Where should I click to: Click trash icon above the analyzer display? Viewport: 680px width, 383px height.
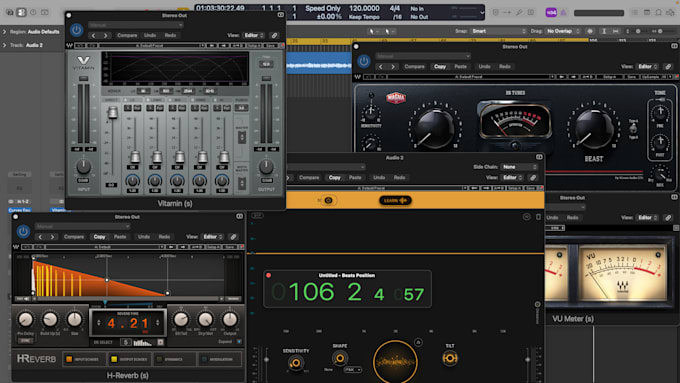tap(538, 216)
